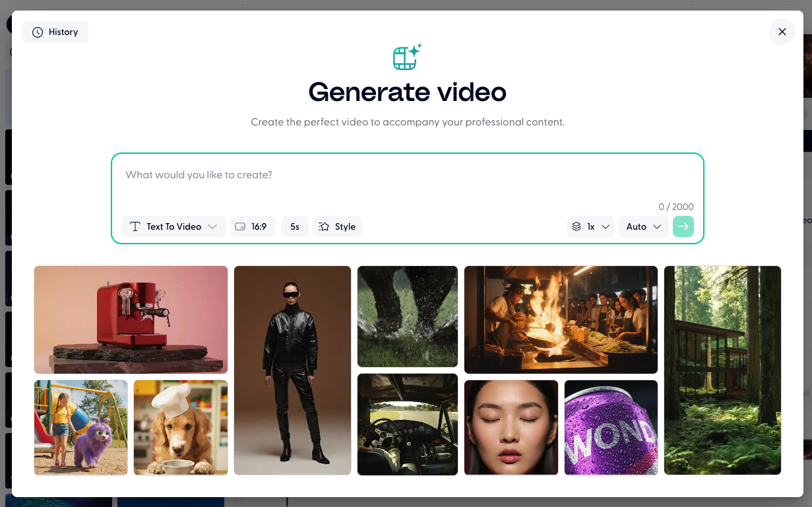Open the History panel
The image size is (812, 507).
click(x=55, y=32)
